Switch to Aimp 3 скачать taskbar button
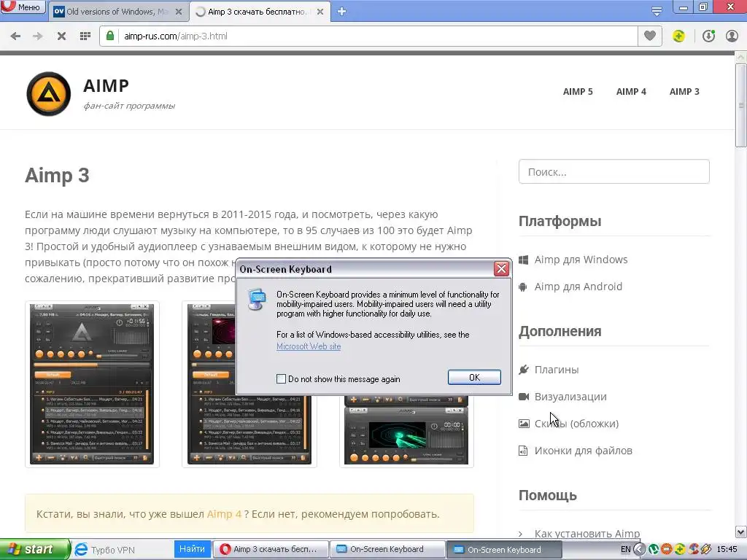The height and width of the screenshot is (560, 747). [271, 550]
